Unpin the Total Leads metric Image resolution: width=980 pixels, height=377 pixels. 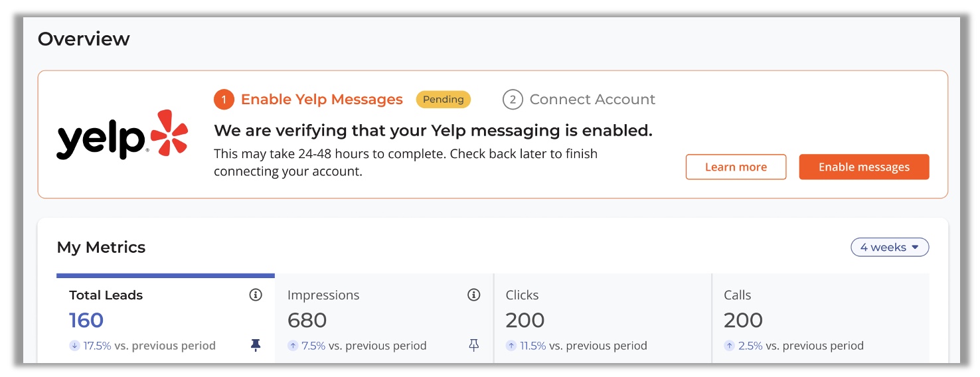[x=256, y=345]
